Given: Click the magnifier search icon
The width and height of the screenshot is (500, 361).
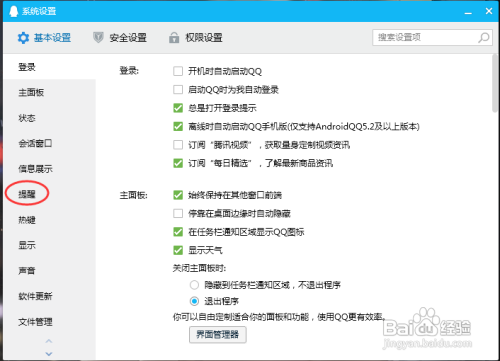Looking at the screenshot, I should coord(484,37).
